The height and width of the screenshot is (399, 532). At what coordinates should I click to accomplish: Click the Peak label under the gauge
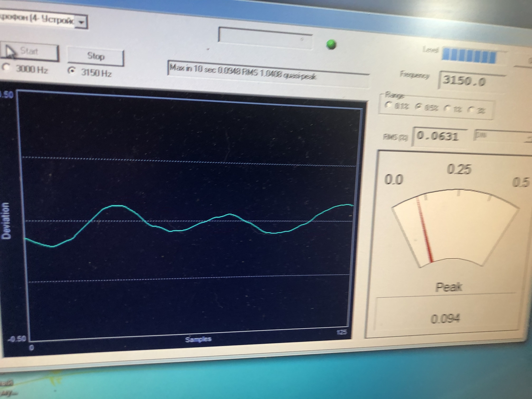coord(449,287)
